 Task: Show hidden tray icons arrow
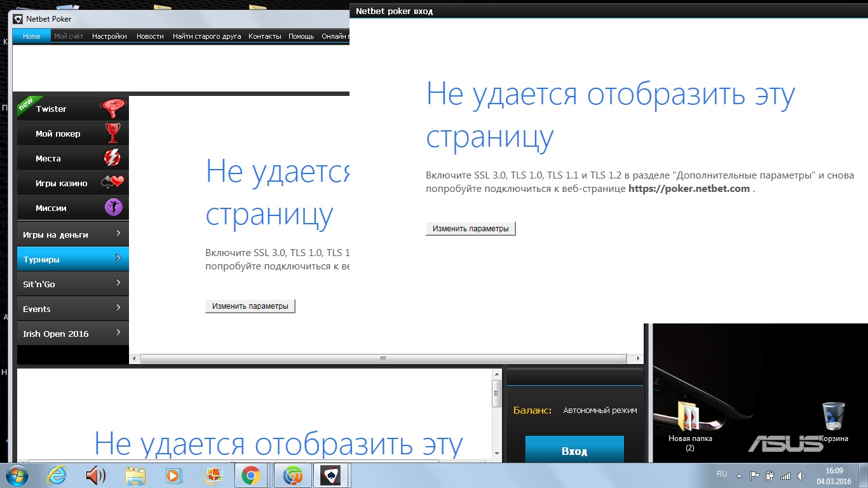coord(739,475)
